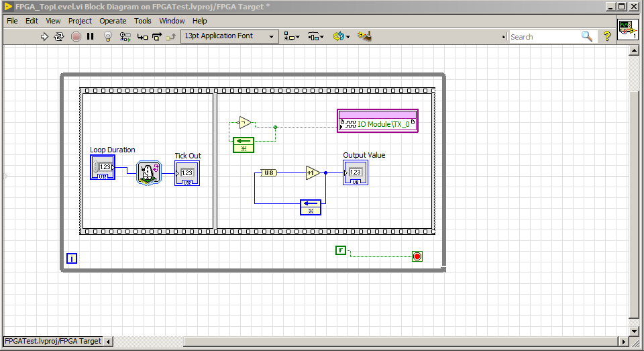Expand the Align Objects dropdown
Image resolution: width=644 pixels, height=351 pixels.
(x=292, y=37)
